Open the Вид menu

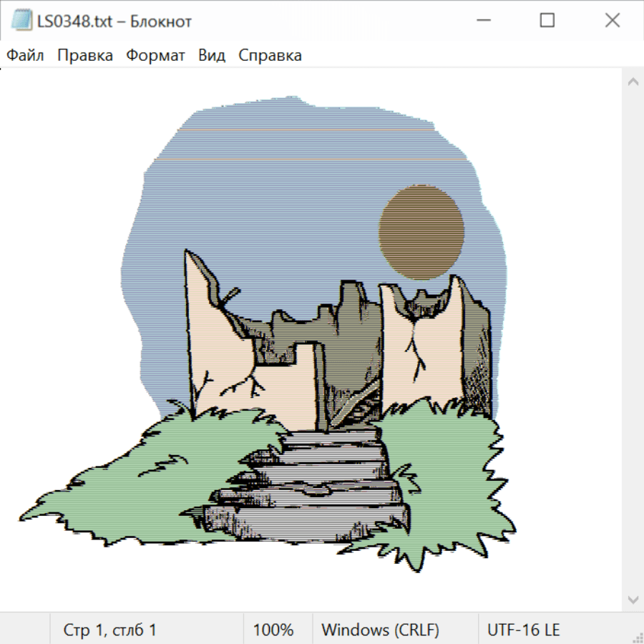click(211, 55)
